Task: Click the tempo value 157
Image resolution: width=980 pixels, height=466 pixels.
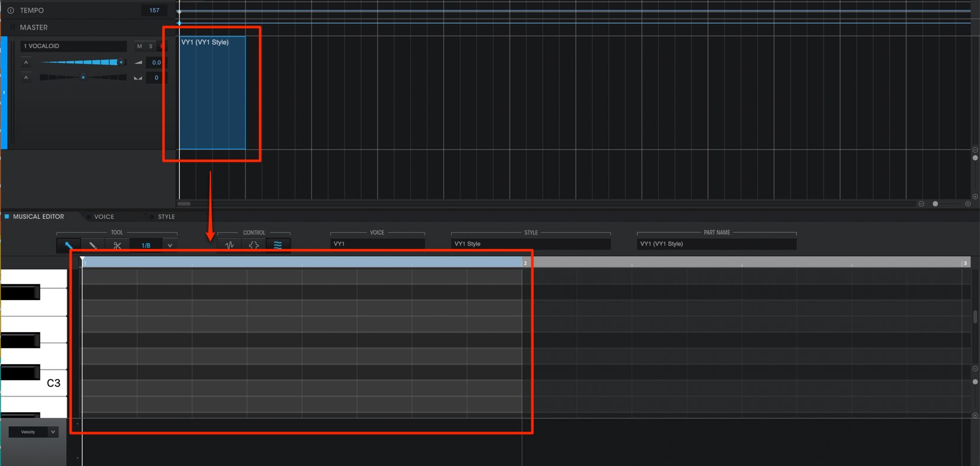Action: coord(154,10)
